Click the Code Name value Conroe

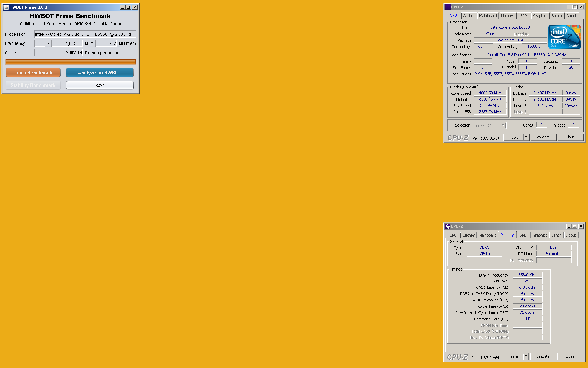[492, 34]
